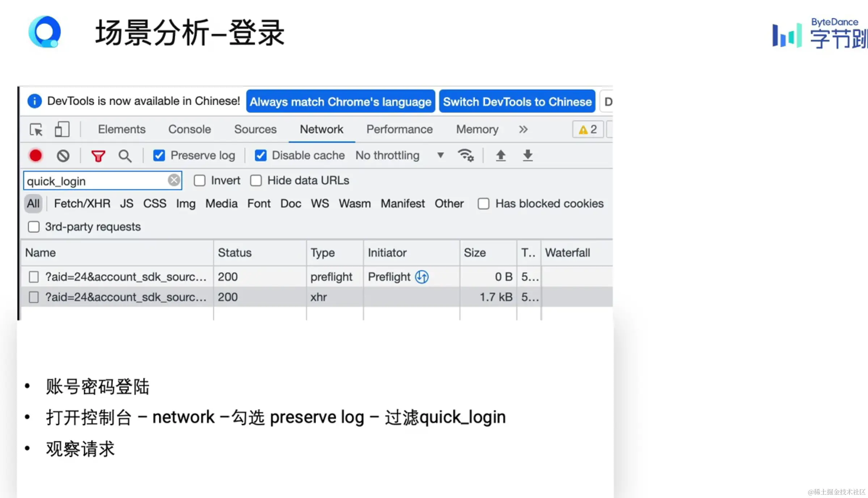Uncheck the Preserve log checkbox
Screen dimensions: 868x498
click(159, 156)
